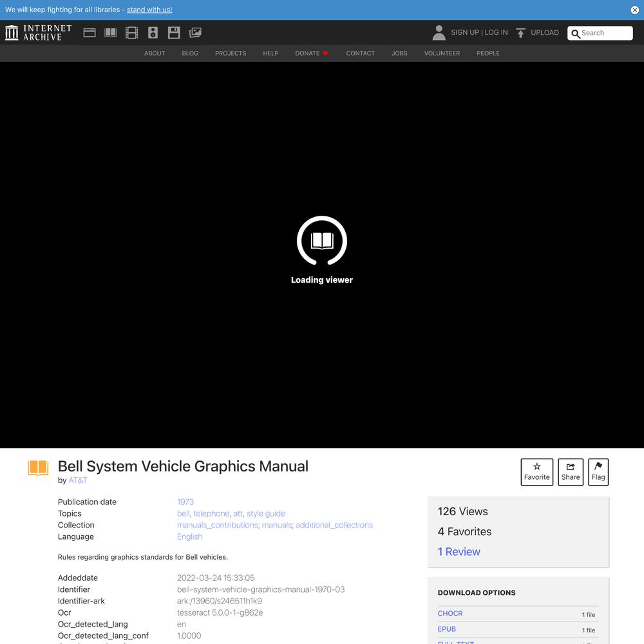This screenshot has width=644, height=644.
Task: Open the additional_collections link
Action: [x=334, y=525]
